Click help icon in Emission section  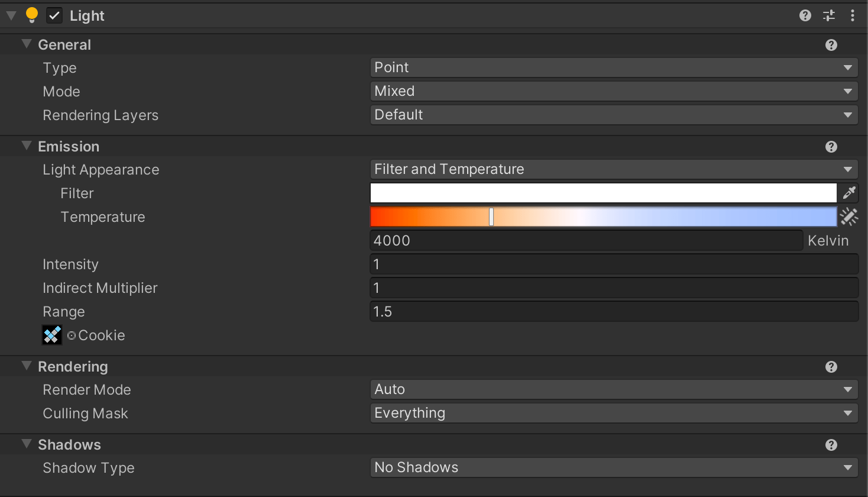(831, 147)
